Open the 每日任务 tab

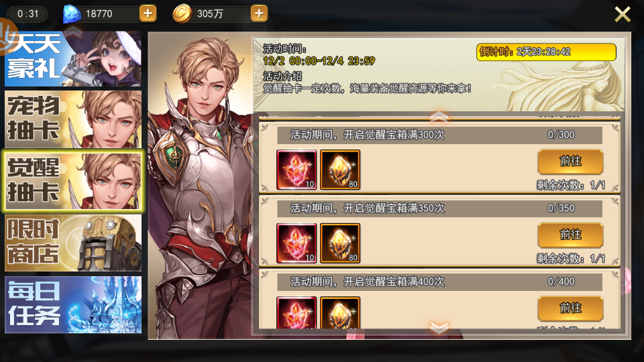pos(73,304)
